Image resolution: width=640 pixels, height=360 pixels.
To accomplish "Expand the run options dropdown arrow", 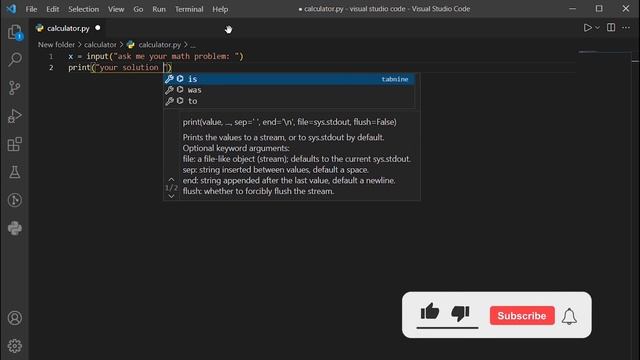I will point(598,28).
